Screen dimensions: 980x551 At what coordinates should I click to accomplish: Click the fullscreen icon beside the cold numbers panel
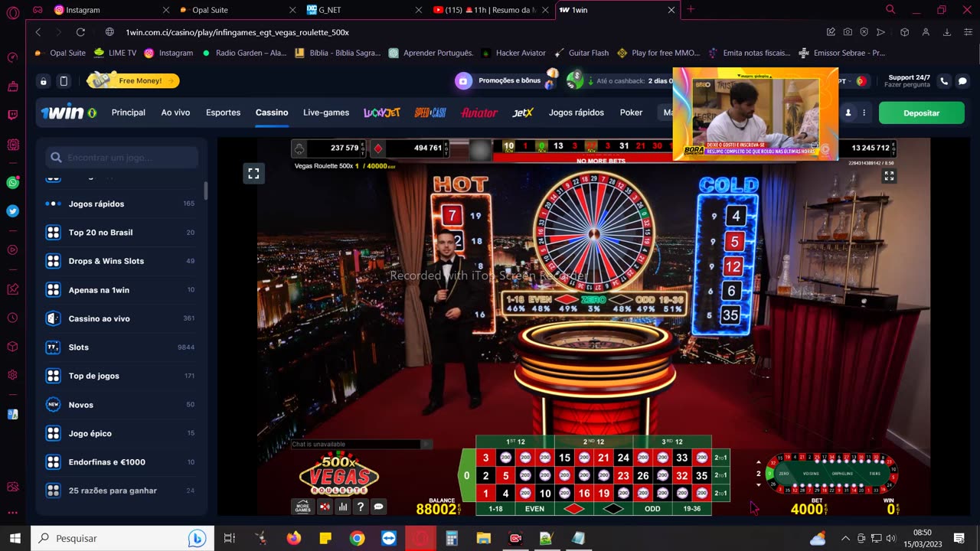pyautogui.click(x=889, y=176)
